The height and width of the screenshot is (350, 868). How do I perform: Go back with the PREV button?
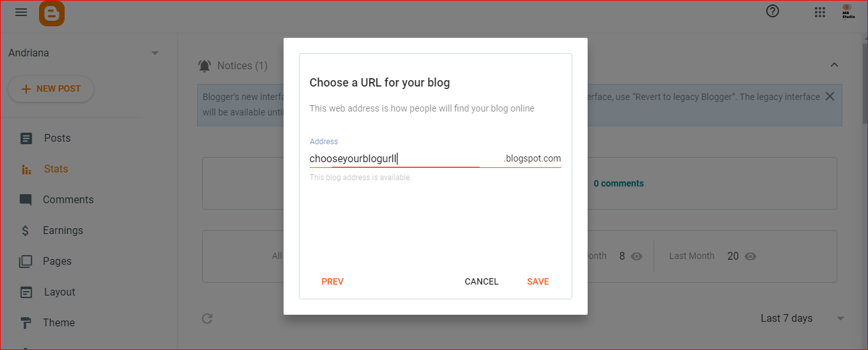click(333, 281)
